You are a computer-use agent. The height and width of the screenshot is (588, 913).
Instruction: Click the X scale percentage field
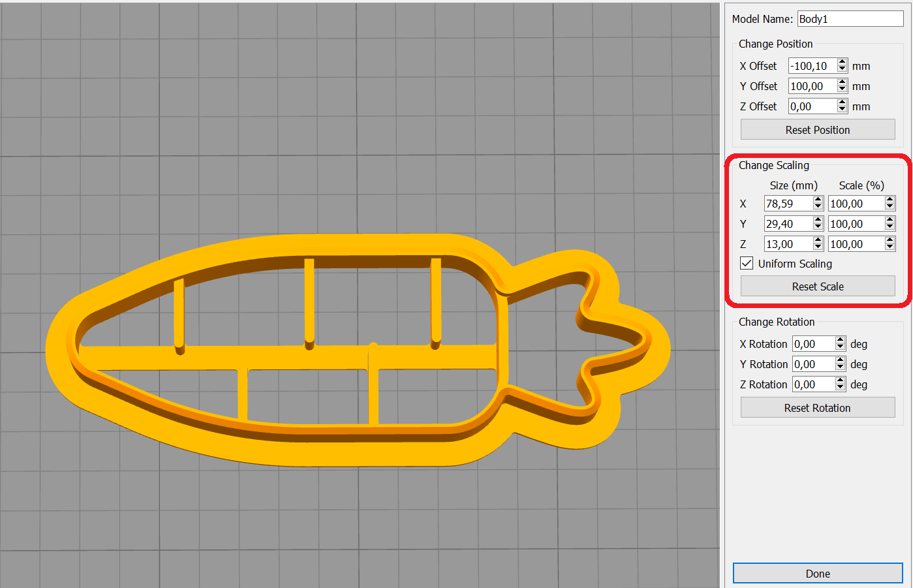[x=856, y=204]
